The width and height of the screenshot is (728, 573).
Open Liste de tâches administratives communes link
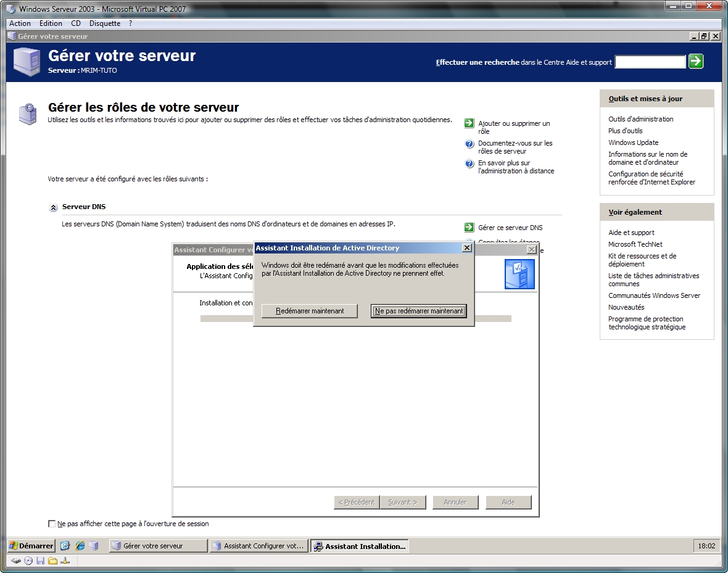(x=654, y=280)
